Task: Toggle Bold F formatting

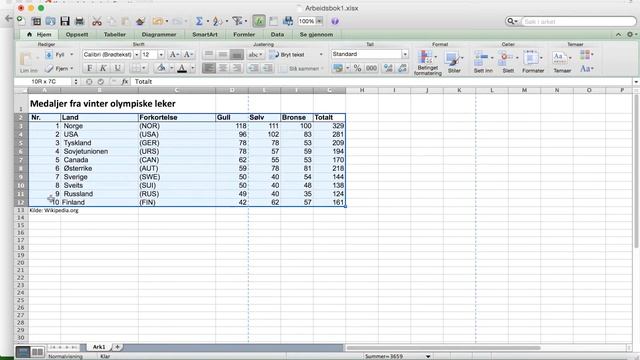Action: point(89,68)
